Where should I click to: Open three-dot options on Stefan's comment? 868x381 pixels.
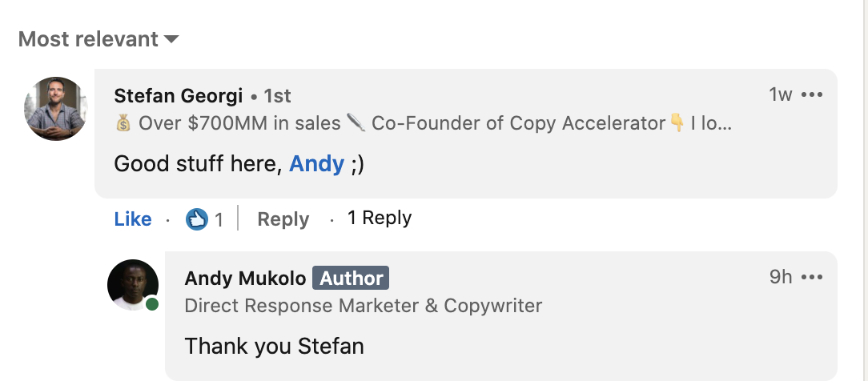tap(812, 94)
